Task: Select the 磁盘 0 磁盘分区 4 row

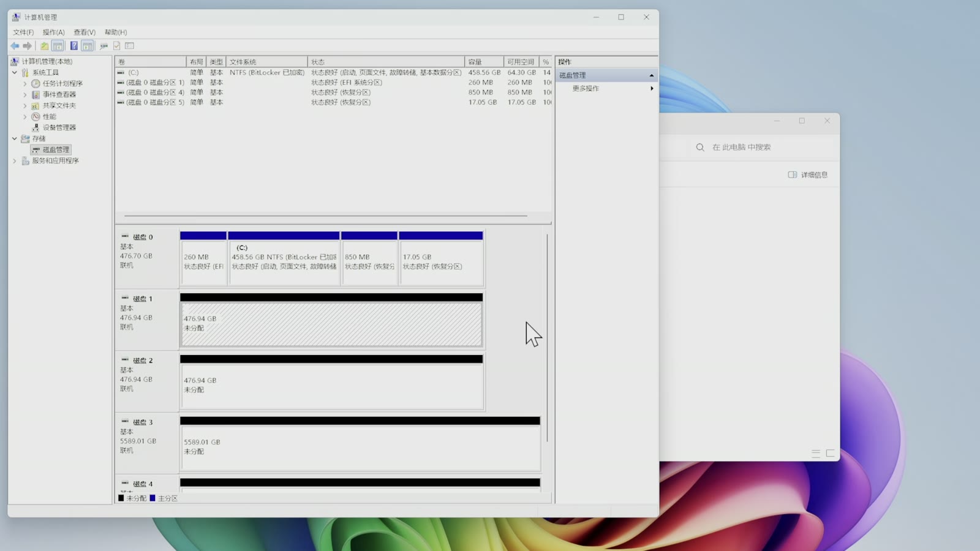Action: [334, 92]
